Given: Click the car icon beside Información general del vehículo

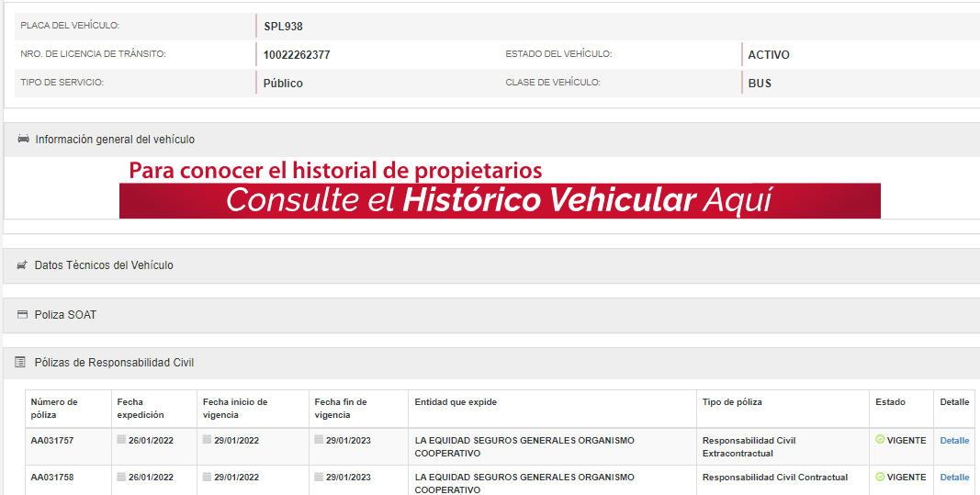Looking at the screenshot, I should [x=23, y=140].
